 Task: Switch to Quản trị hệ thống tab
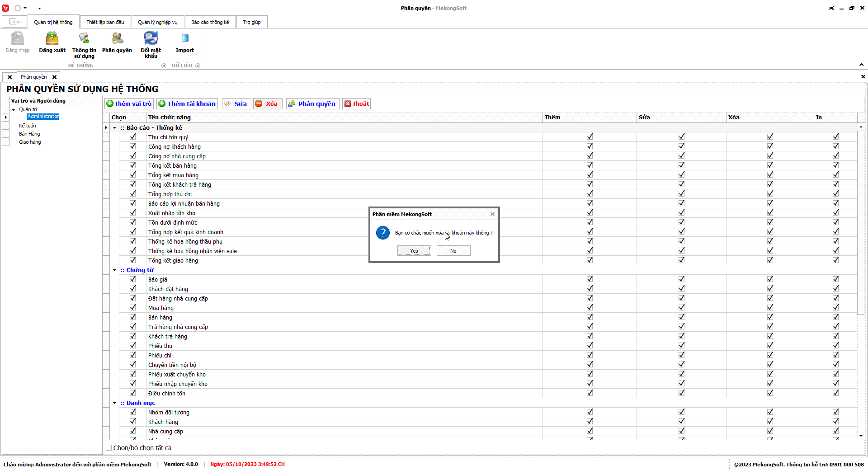click(x=53, y=22)
